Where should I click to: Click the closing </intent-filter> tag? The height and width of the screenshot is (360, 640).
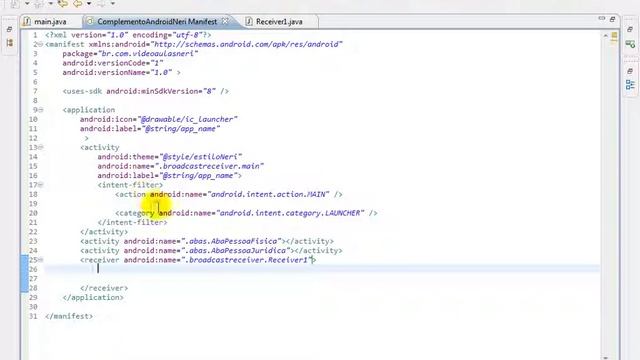pos(132,222)
